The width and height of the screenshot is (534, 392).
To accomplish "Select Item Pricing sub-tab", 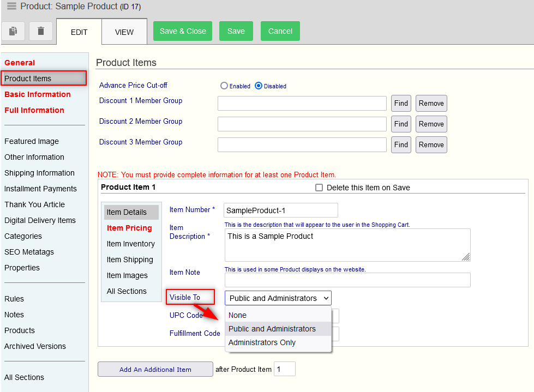I will [129, 228].
